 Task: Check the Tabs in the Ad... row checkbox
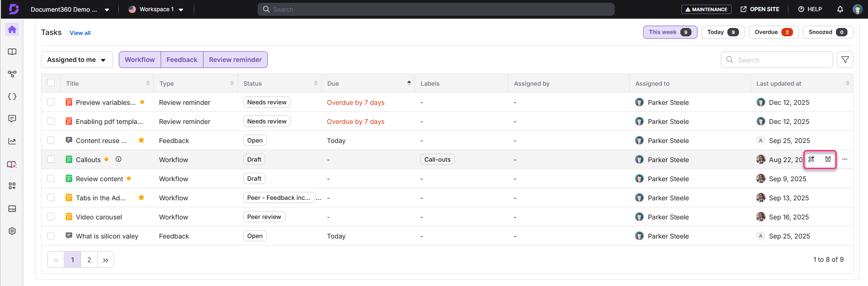click(x=51, y=197)
